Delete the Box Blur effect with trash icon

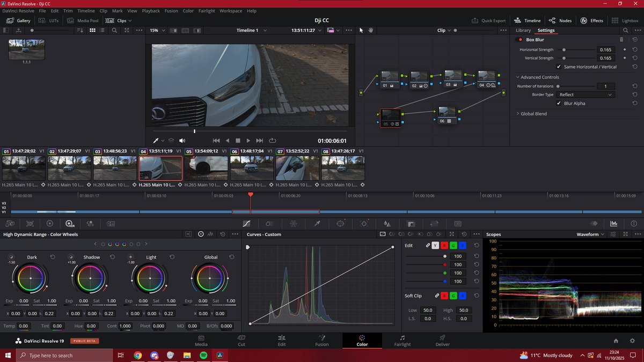pos(621,40)
